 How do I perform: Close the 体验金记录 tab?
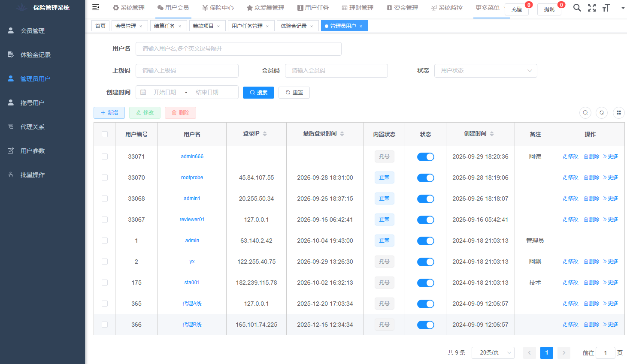(312, 27)
